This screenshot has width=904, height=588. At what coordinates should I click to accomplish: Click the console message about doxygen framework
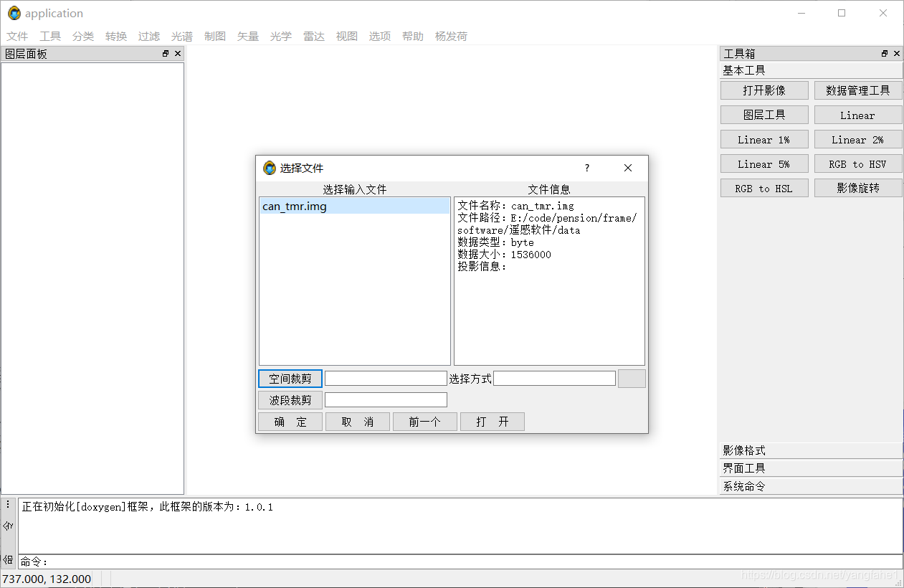click(148, 507)
